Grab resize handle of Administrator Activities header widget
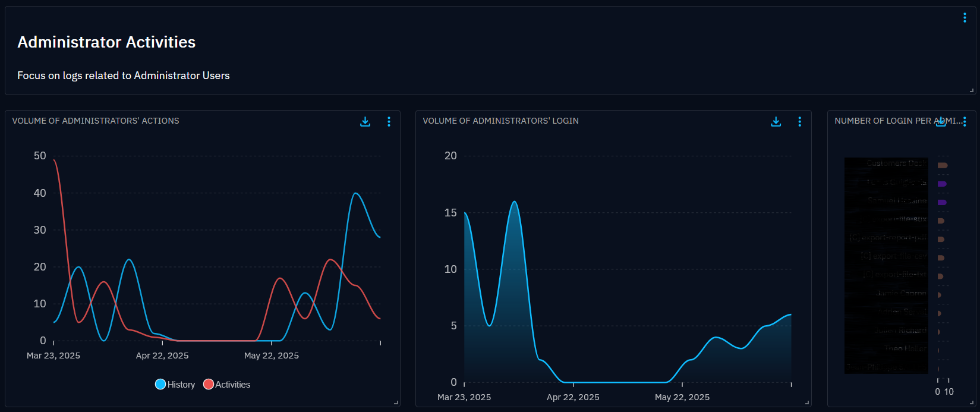Viewport: 980px width, 412px height. coord(972,90)
